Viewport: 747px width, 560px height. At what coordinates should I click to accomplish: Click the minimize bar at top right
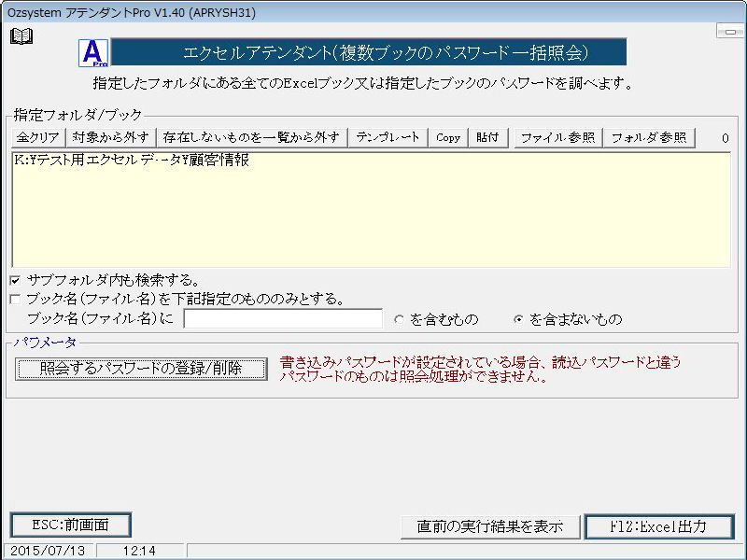tap(730, 32)
